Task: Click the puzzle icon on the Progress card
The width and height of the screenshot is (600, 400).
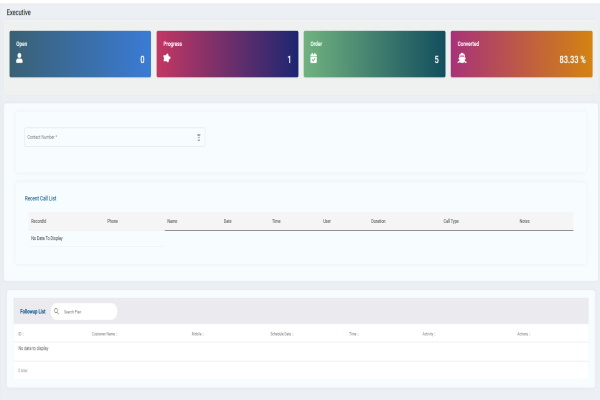Action: pos(167,58)
